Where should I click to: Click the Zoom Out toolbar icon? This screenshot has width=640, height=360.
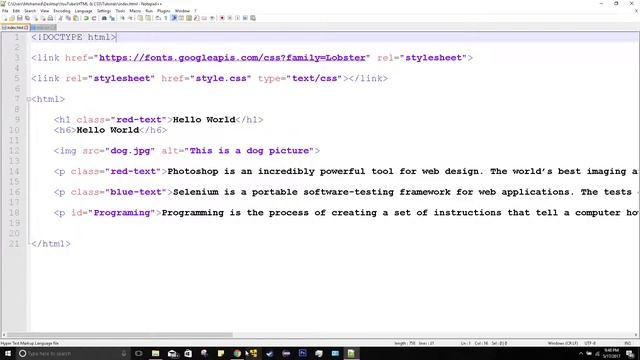click(130, 18)
